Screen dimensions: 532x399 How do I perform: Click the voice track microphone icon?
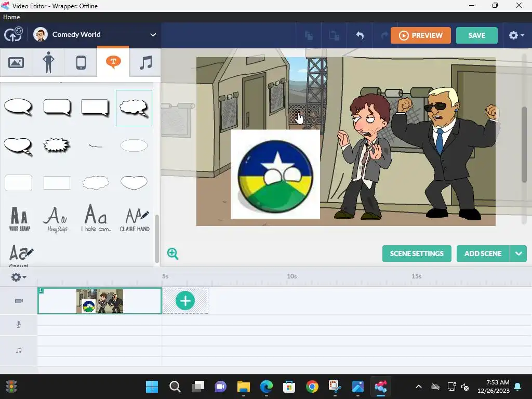19,325
